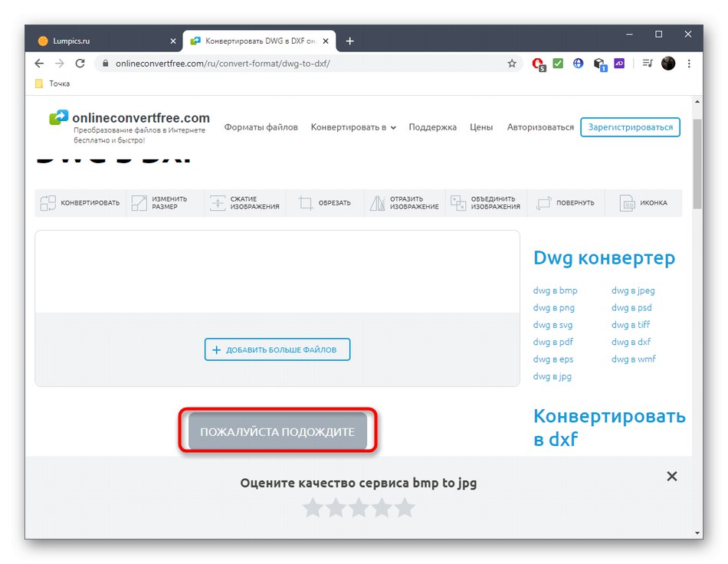Click the cube extension icon with badge 1
The image size is (728, 564).
tap(600, 64)
